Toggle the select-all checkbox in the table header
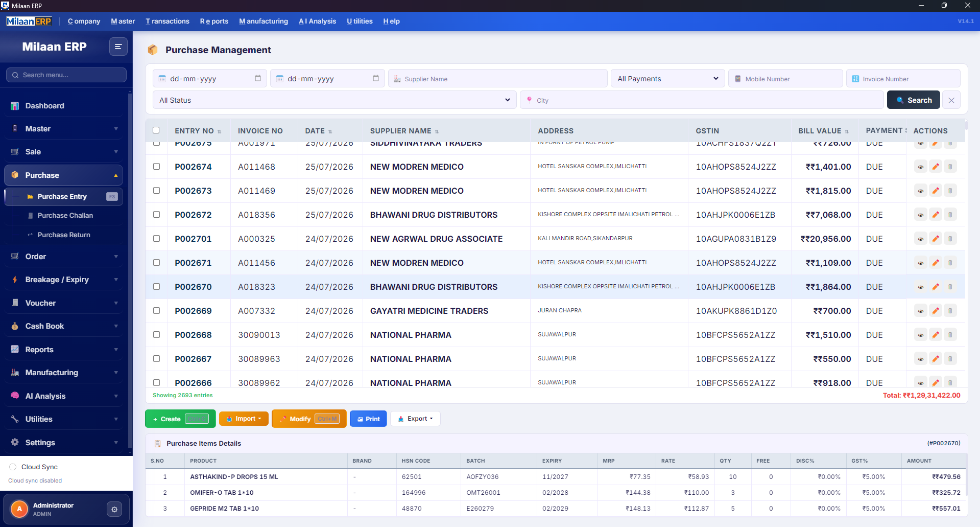980x527 pixels. pos(156,130)
